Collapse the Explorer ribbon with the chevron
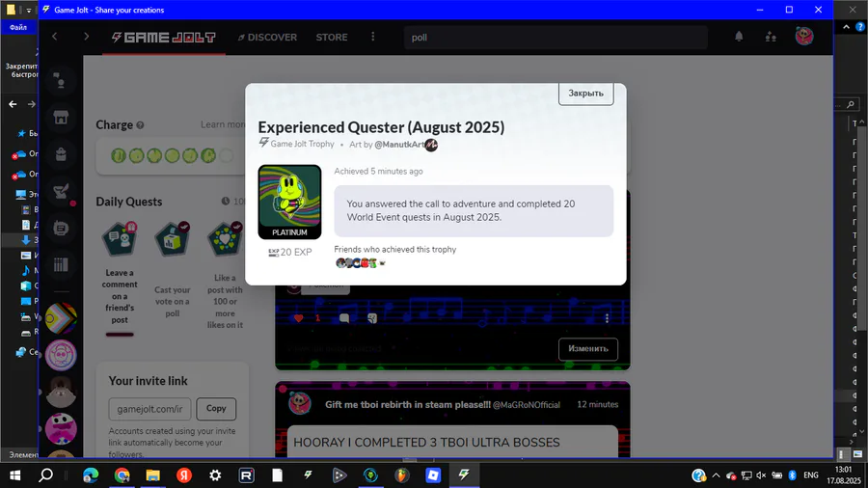Screen dimensions: 868x488 tap(847, 27)
